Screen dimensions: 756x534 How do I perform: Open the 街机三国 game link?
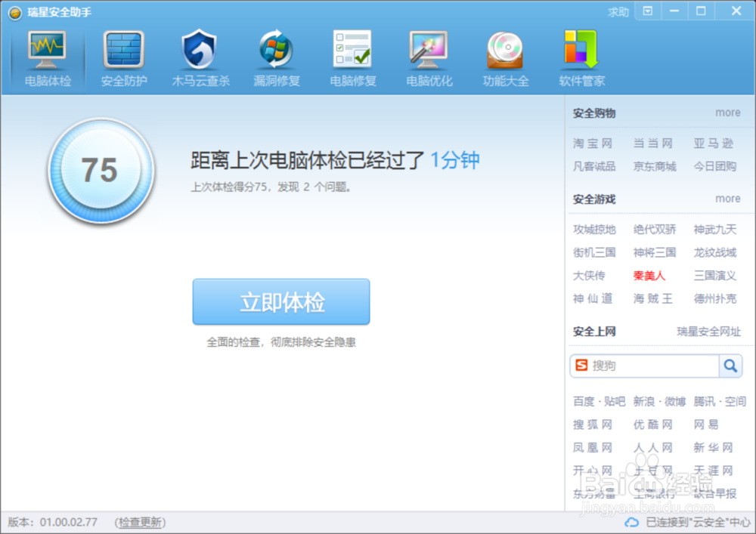click(594, 253)
